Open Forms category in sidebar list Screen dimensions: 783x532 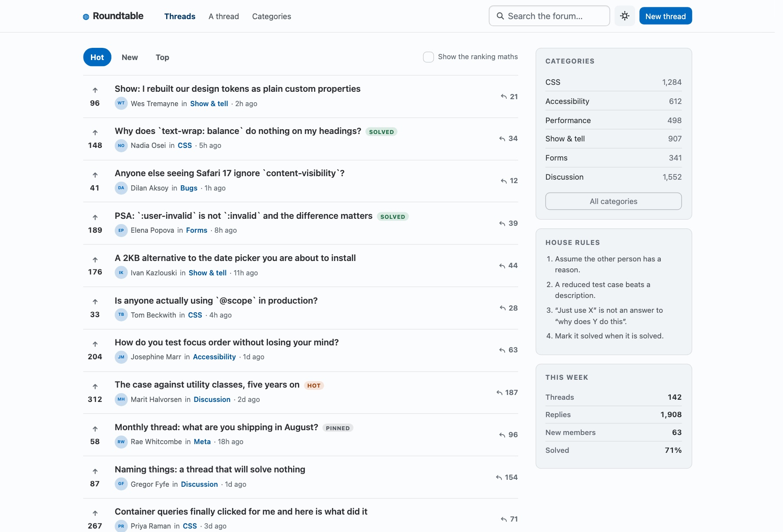pos(613,158)
